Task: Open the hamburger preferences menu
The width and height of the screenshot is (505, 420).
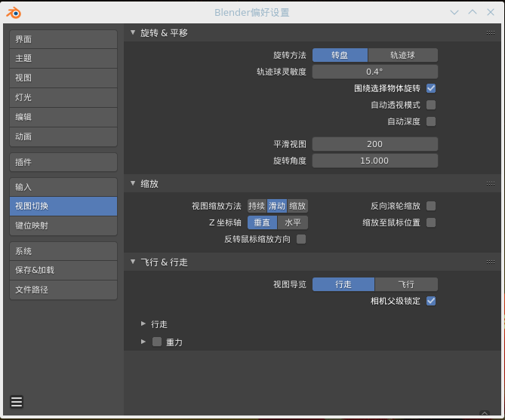Action: (x=17, y=402)
